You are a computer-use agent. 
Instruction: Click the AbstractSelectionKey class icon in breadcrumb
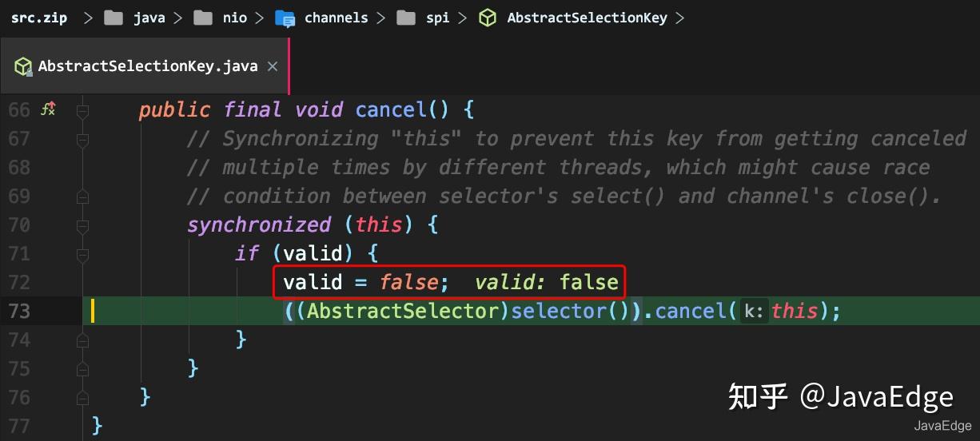click(x=488, y=18)
